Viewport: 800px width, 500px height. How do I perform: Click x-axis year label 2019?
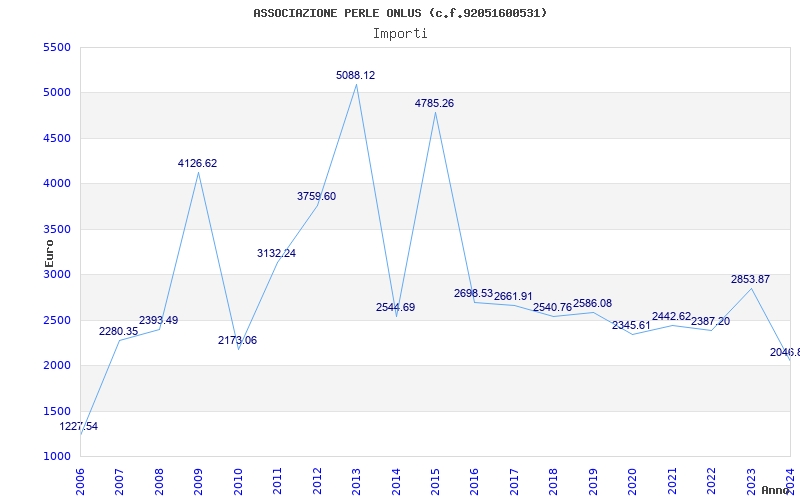point(593,482)
